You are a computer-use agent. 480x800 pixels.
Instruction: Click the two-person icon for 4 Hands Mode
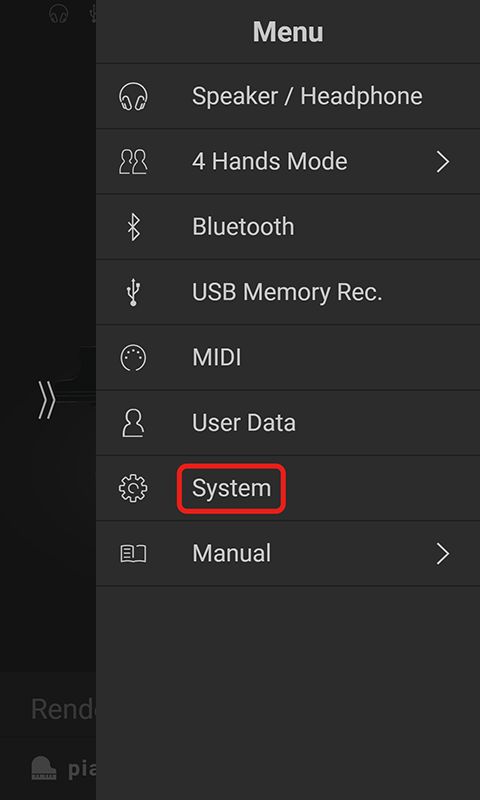[133, 162]
